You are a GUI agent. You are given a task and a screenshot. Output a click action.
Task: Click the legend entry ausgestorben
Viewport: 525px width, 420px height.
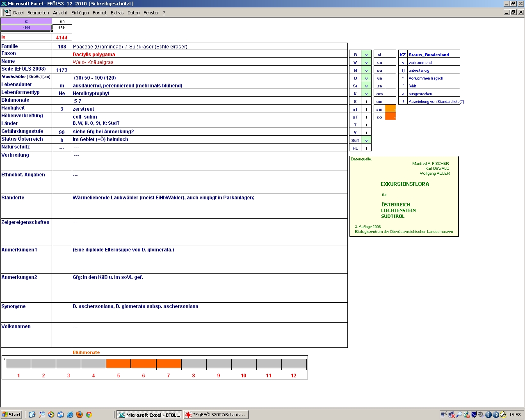(420, 94)
